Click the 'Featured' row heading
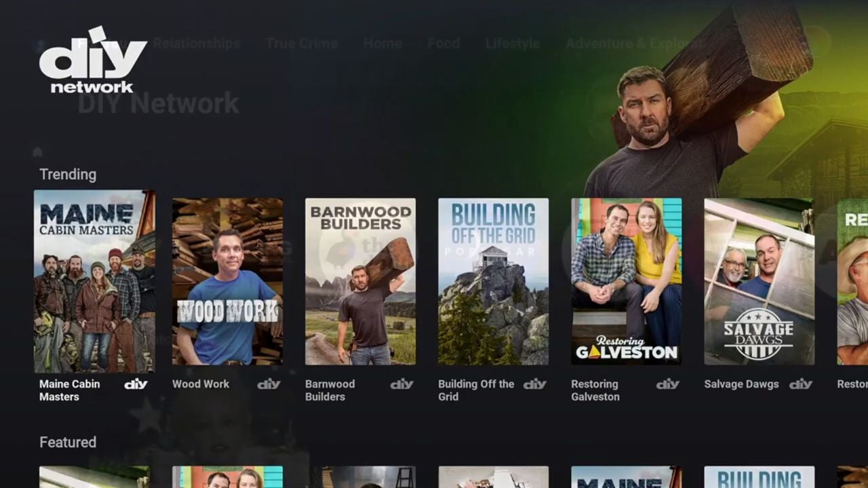Viewport: 868px width, 488px height. [x=68, y=442]
